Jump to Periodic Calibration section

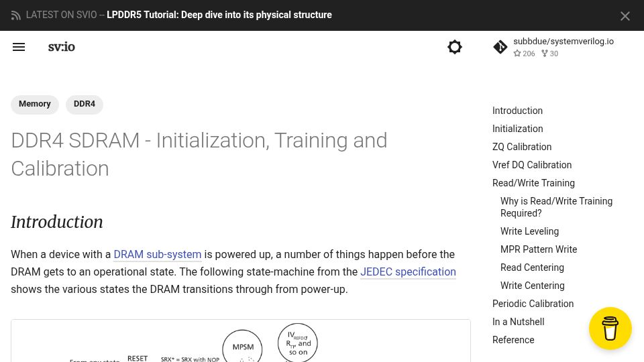click(x=533, y=303)
